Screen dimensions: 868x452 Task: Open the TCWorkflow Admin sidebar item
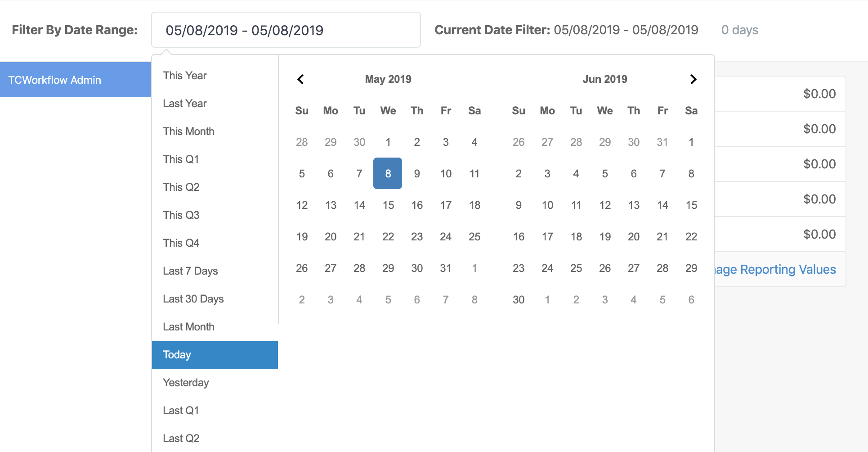click(x=76, y=80)
